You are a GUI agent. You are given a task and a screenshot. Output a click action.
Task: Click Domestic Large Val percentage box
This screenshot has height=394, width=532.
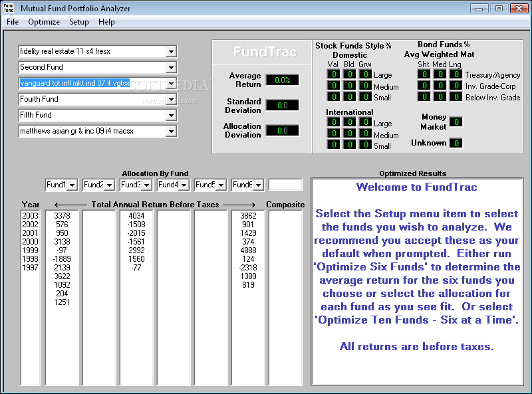[334, 74]
